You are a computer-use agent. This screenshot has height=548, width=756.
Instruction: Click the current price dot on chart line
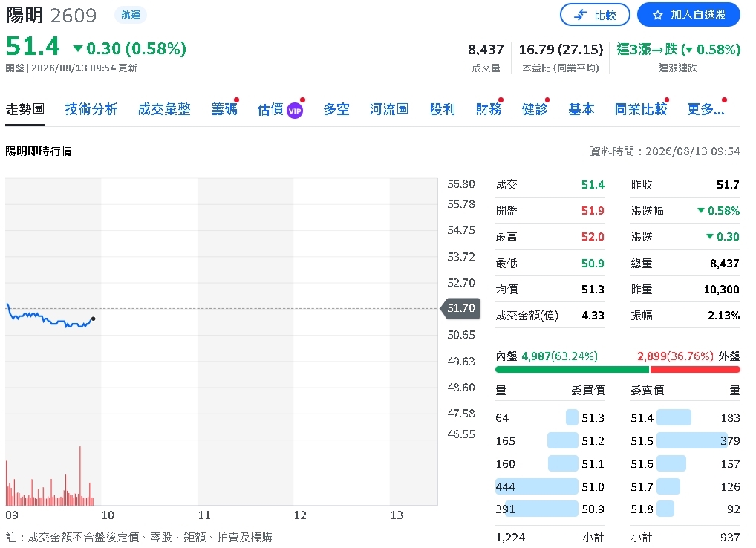point(93,319)
